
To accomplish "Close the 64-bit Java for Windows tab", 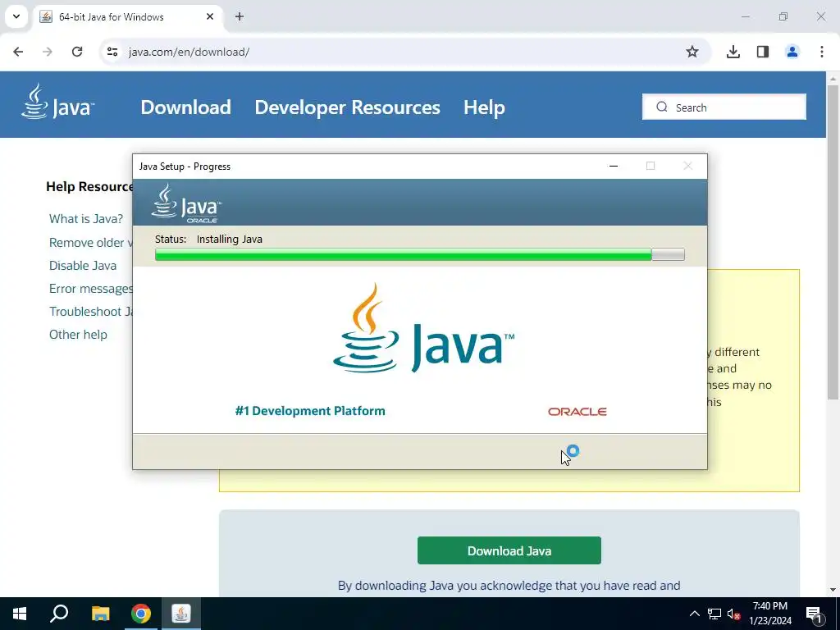I will (x=210, y=16).
